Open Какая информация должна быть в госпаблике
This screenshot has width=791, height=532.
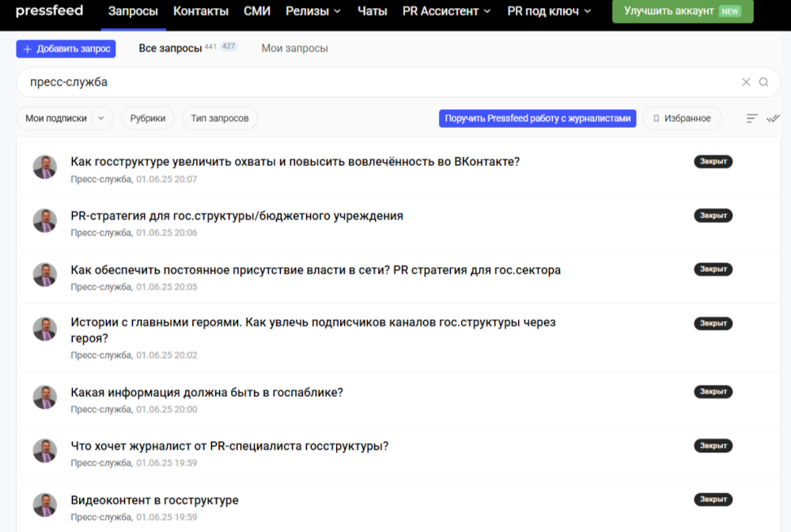206,392
